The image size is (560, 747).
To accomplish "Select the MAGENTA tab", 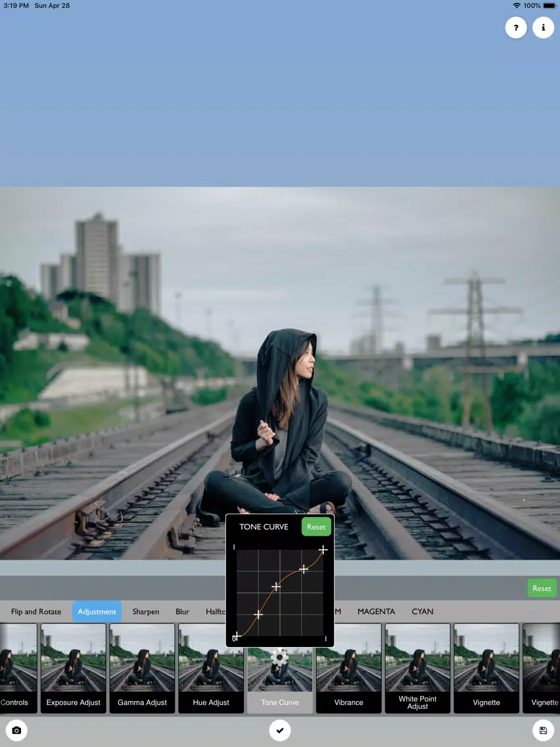I will [x=376, y=612].
